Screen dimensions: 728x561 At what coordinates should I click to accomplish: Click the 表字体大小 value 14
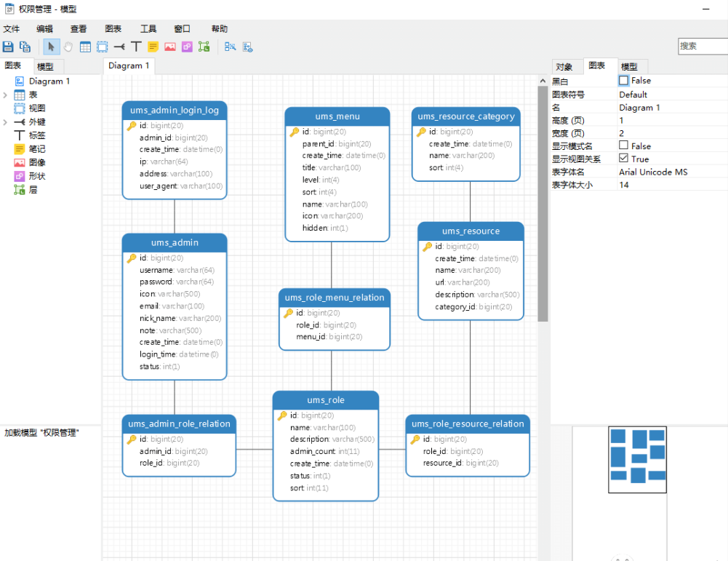623,185
